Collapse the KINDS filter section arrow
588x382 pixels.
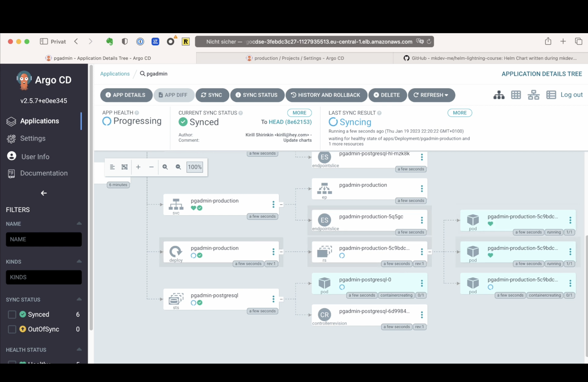pos(79,261)
